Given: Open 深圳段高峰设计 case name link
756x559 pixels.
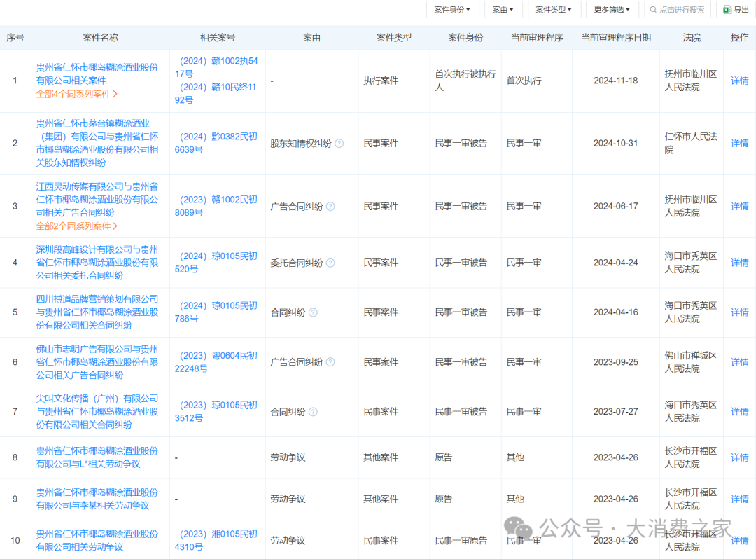Looking at the screenshot, I should point(97,263).
